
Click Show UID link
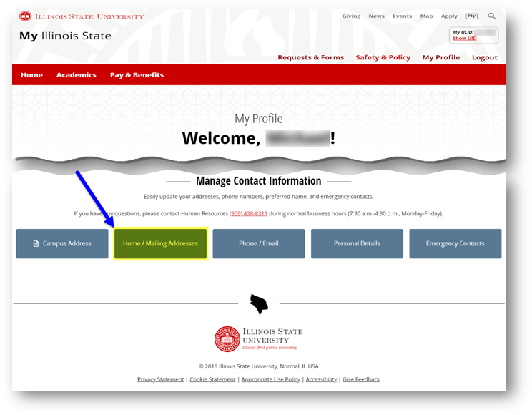point(465,39)
